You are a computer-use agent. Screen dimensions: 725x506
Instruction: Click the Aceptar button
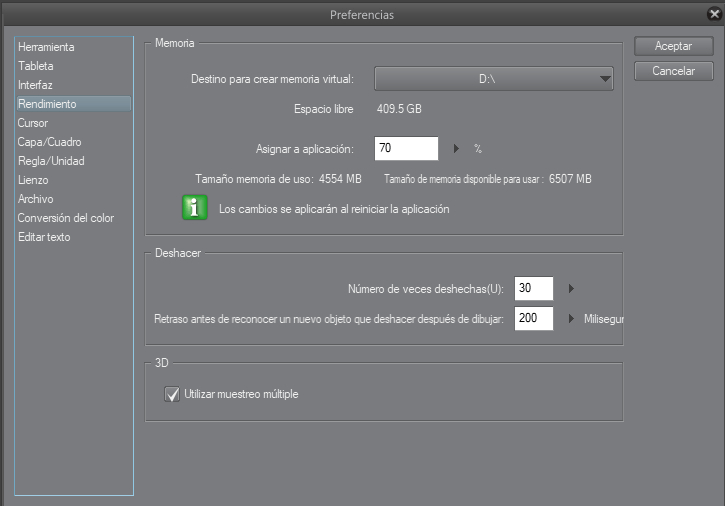(673, 46)
